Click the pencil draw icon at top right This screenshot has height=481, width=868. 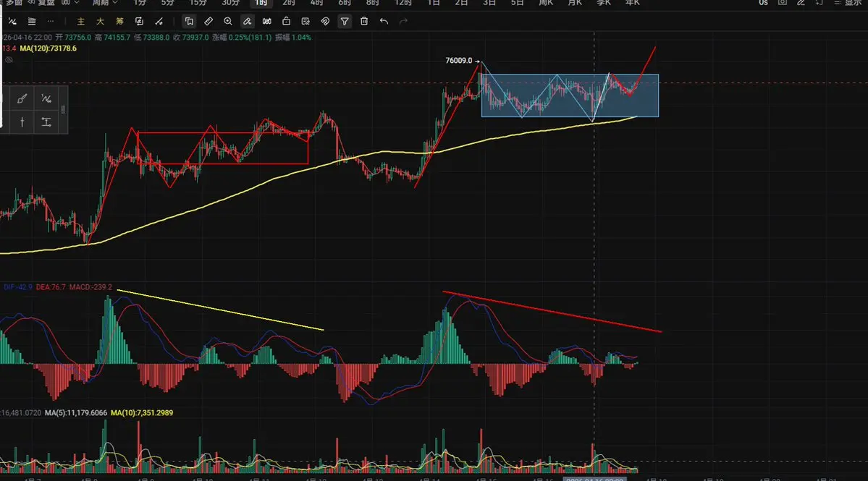(x=801, y=3)
